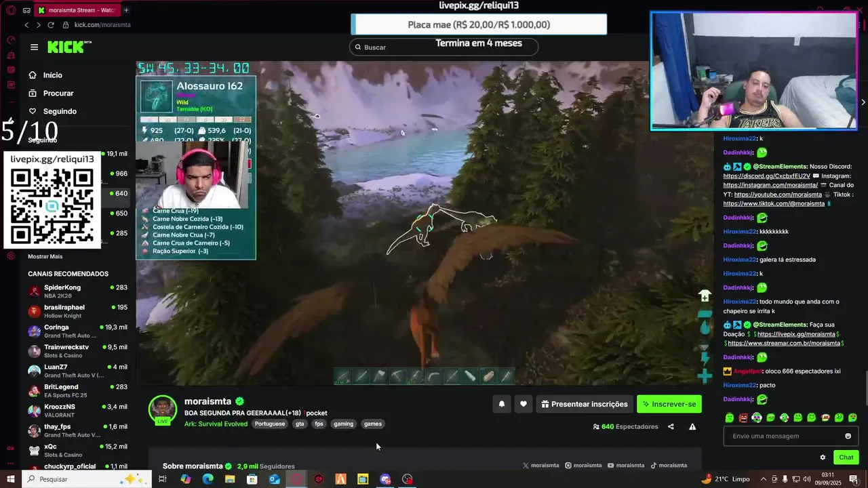Open Coringa recommended channel

(x=77, y=331)
